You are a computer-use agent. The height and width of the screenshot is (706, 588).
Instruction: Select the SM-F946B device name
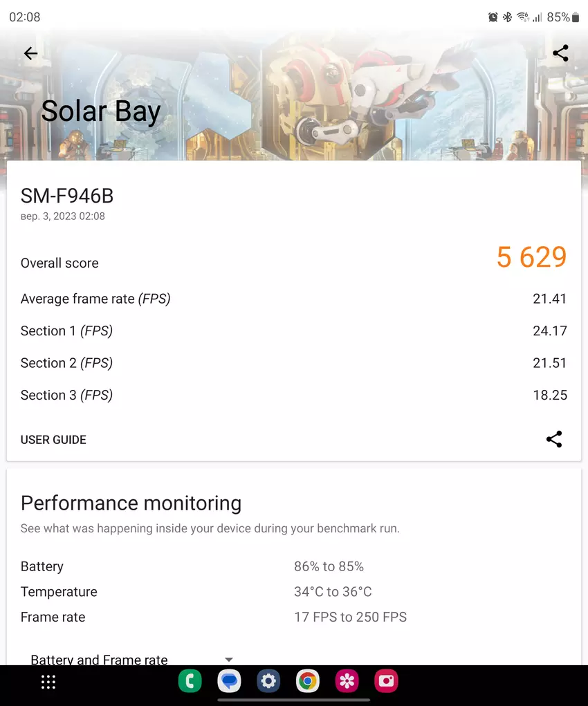click(x=67, y=196)
